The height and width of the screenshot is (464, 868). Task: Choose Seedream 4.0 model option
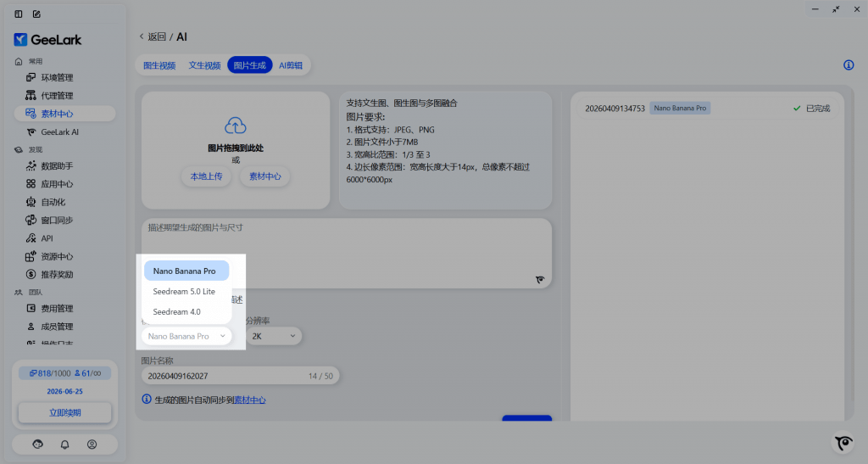tap(176, 312)
